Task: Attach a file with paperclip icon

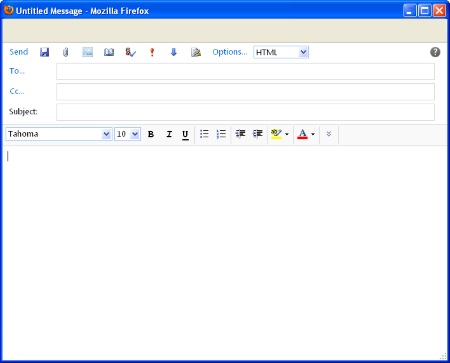Action: coord(66,52)
